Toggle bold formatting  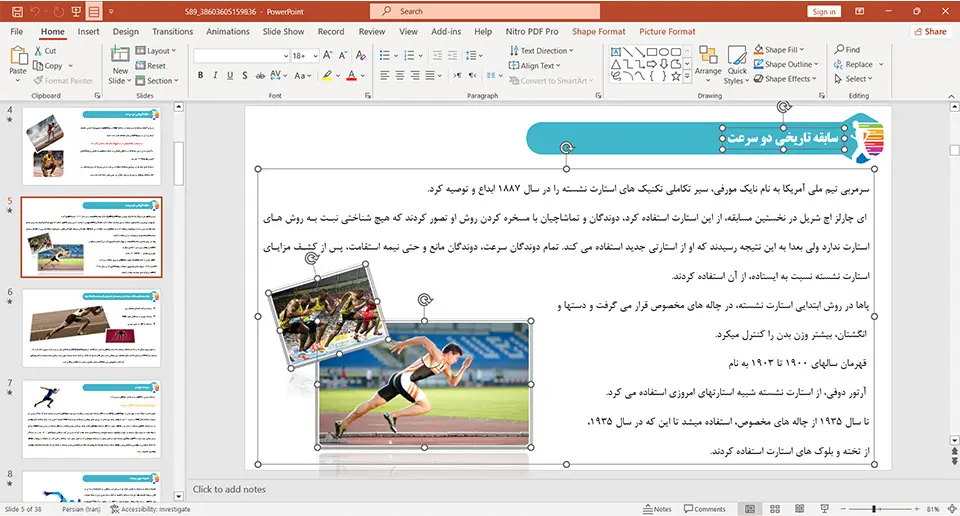[x=200, y=75]
